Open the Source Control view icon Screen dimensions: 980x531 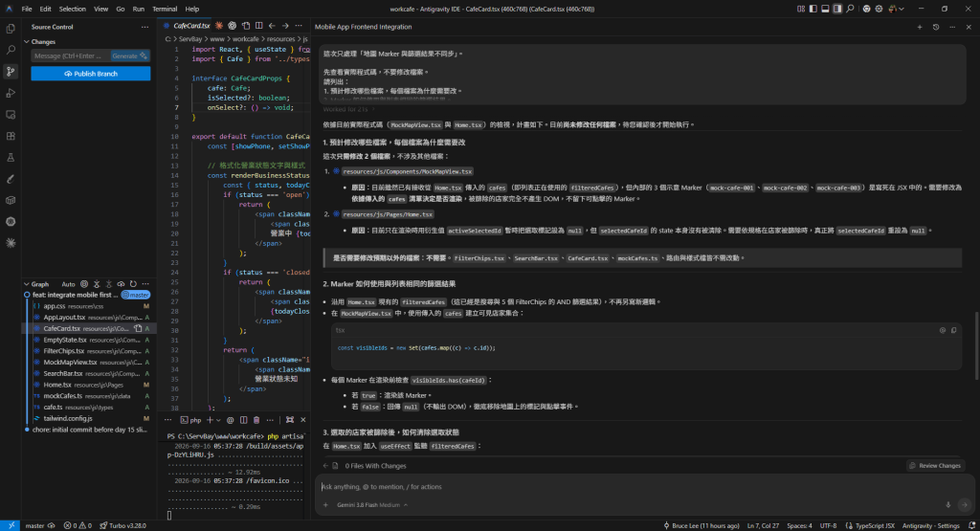11,72
